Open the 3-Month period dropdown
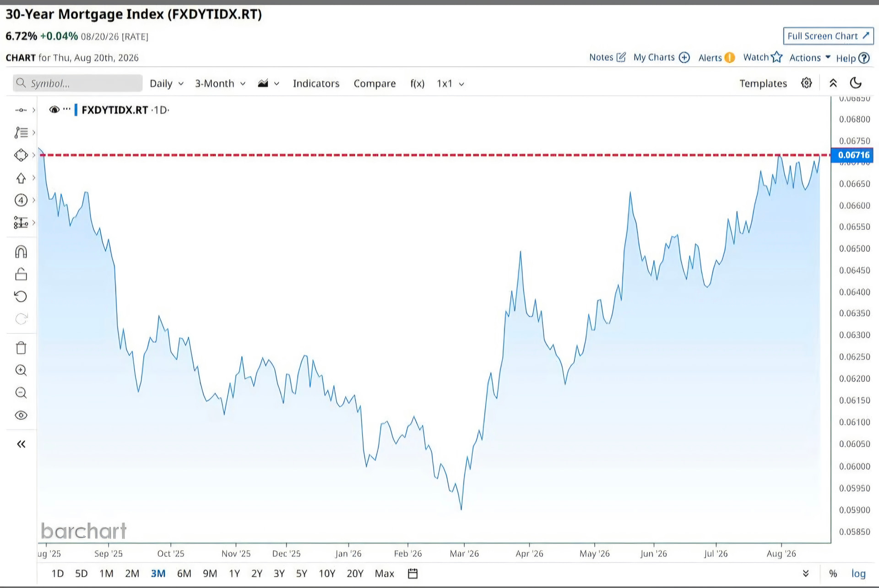The height and width of the screenshot is (588, 879). [220, 84]
